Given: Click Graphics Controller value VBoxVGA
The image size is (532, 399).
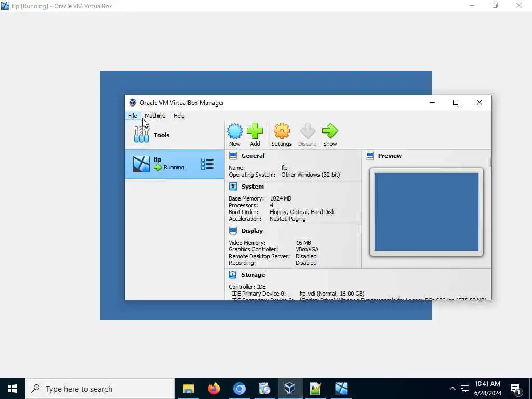Looking at the screenshot, I should point(307,249).
